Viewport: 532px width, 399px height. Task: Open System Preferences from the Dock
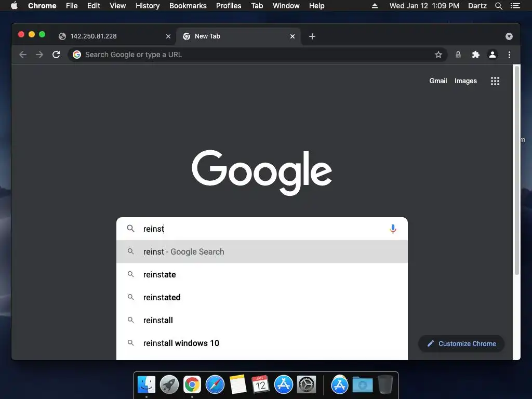click(307, 385)
